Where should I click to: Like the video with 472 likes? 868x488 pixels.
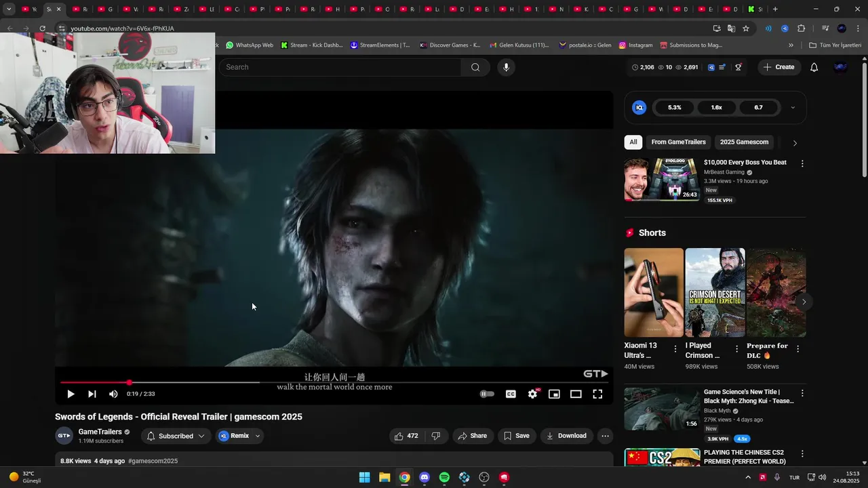click(x=406, y=436)
